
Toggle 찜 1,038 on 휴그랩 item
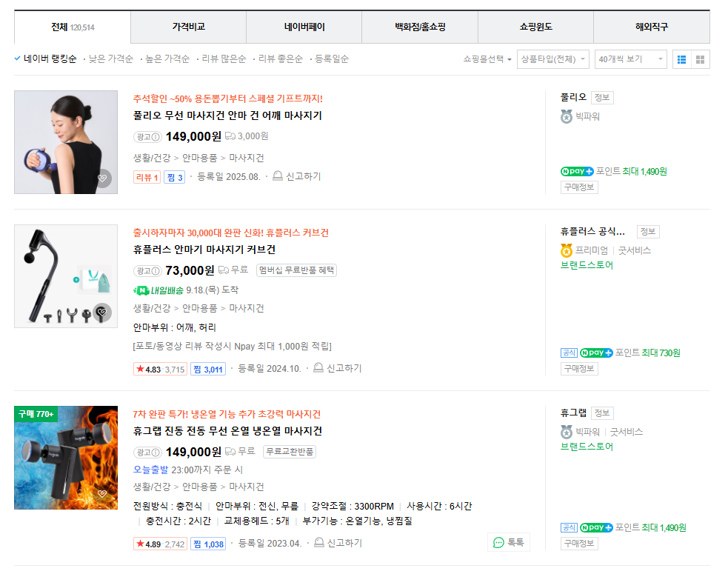pyautogui.click(x=208, y=544)
